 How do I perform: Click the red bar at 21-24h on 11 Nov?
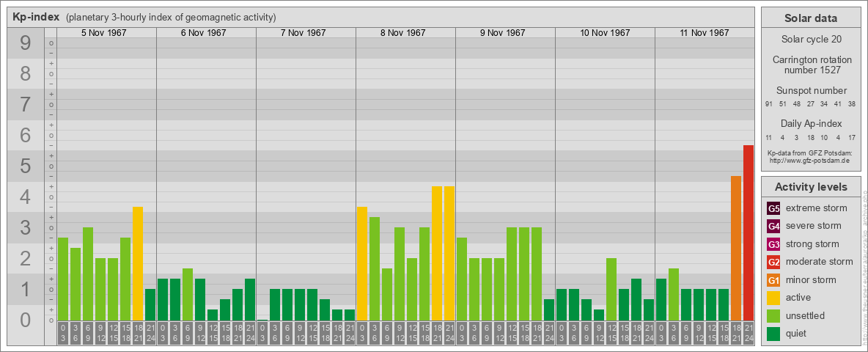pyautogui.click(x=749, y=232)
